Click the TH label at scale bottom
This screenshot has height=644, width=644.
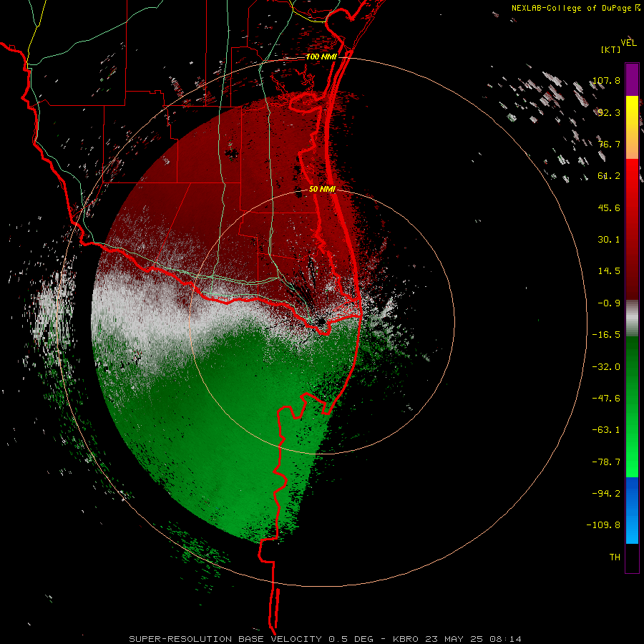coord(615,557)
